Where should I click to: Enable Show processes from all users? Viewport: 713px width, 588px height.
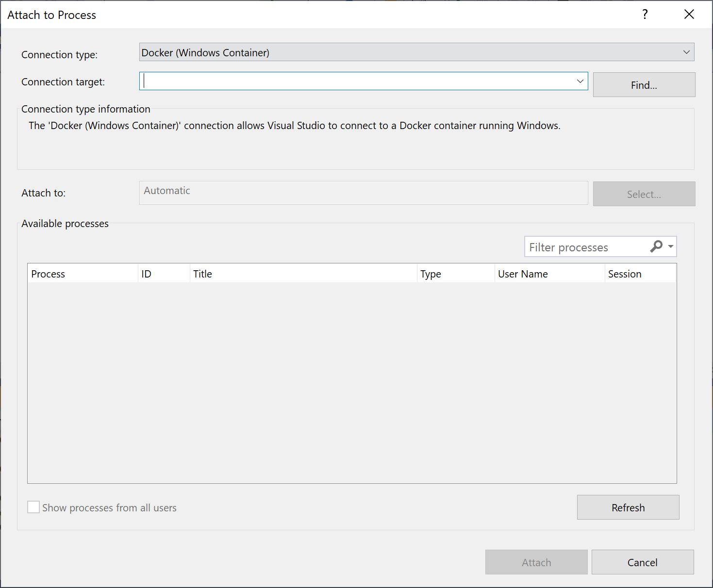tap(33, 506)
